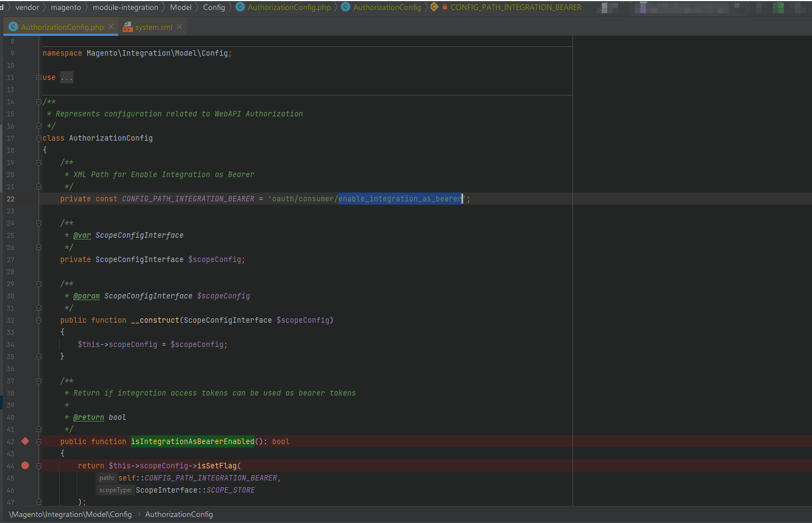Viewport: 812px width, 523px height.
Task: Toggle off the red breakpoint on line 44
Action: (25, 465)
